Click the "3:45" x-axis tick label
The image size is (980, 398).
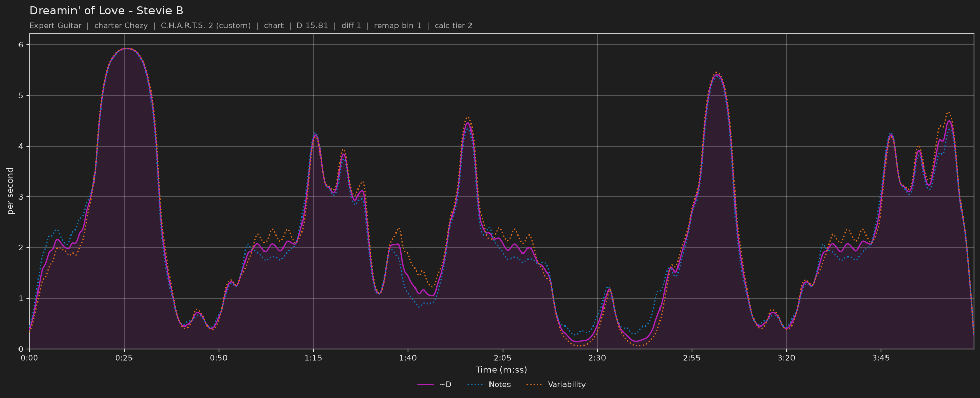tap(881, 358)
